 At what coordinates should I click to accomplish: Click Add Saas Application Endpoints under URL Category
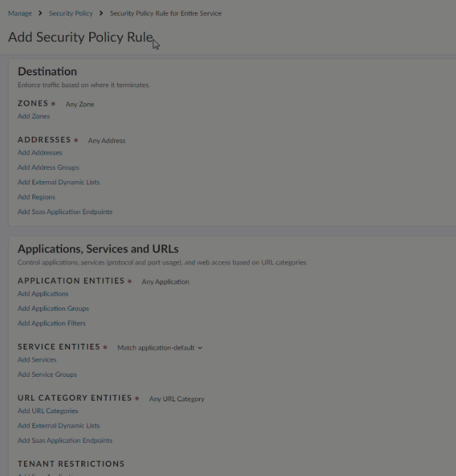tap(65, 441)
